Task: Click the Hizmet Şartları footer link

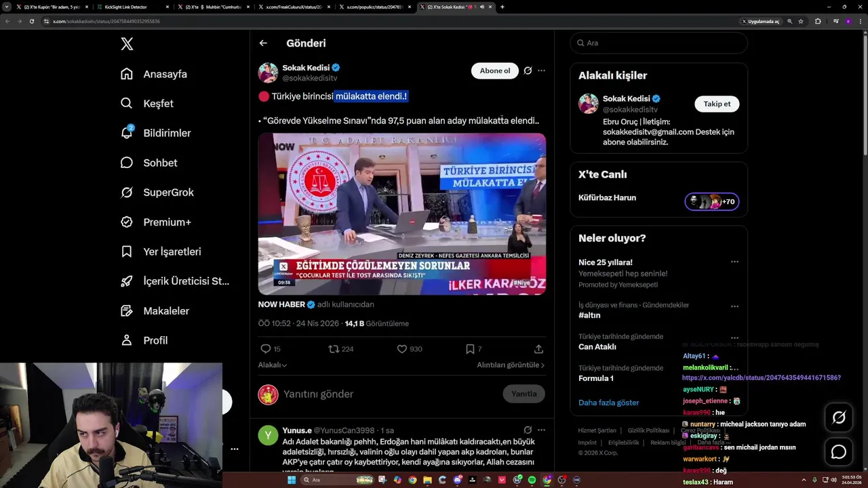Action: pyautogui.click(x=597, y=430)
